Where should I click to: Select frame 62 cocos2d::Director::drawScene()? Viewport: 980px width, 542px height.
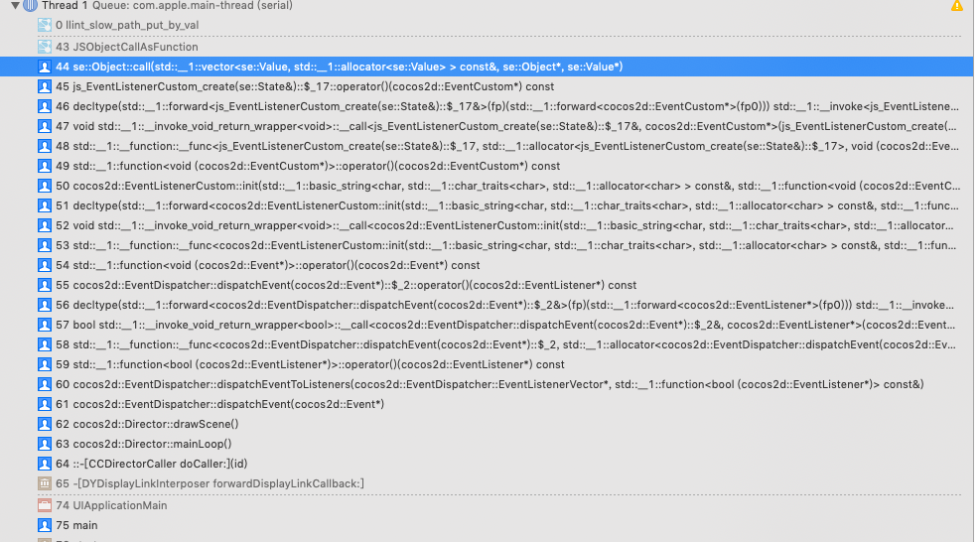click(147, 425)
